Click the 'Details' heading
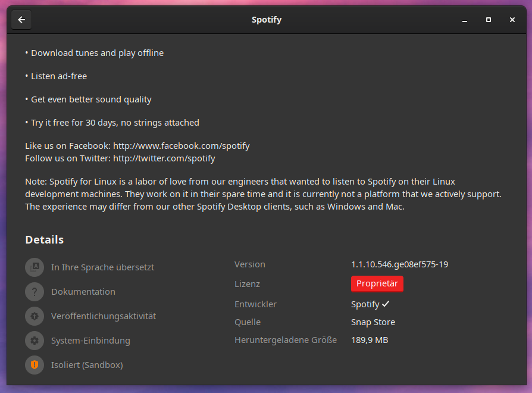 tap(45, 240)
